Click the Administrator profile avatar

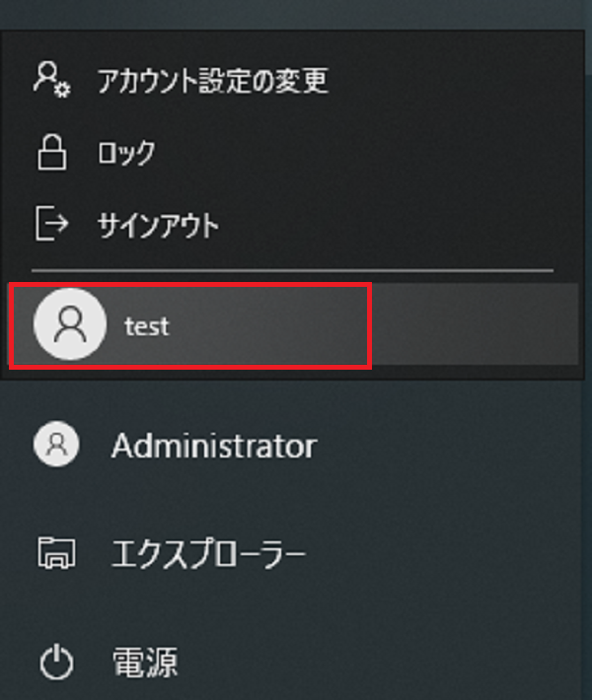coord(56,446)
